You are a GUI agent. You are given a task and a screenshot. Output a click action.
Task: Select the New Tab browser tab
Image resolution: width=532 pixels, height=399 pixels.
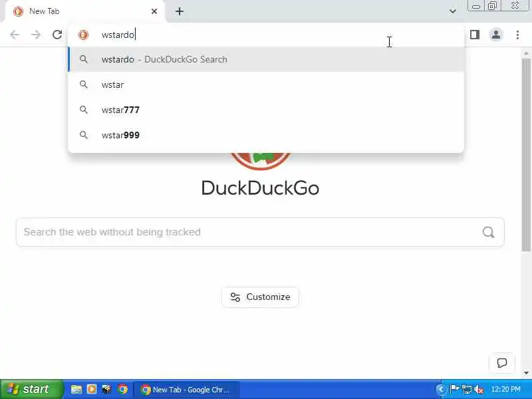(x=84, y=11)
